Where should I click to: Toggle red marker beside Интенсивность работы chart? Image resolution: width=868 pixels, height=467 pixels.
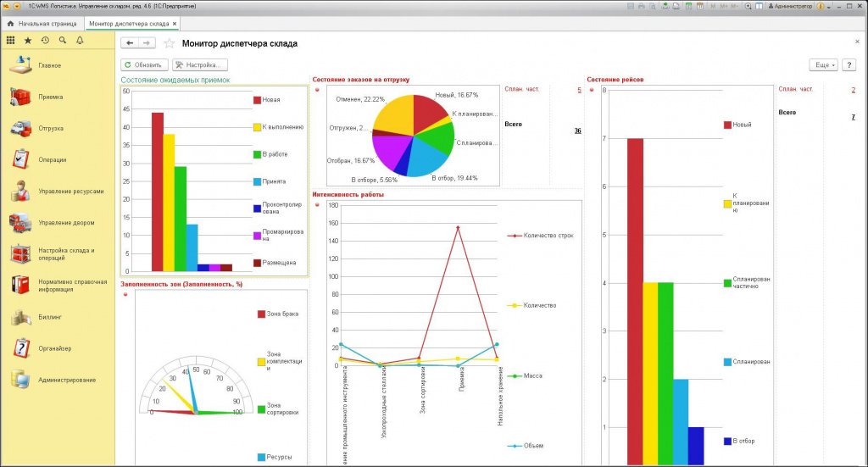pyautogui.click(x=317, y=205)
